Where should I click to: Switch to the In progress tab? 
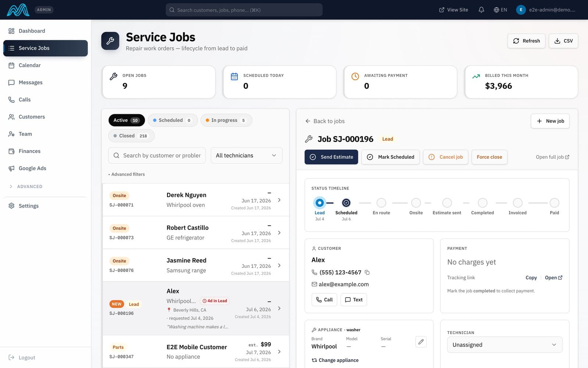(226, 120)
